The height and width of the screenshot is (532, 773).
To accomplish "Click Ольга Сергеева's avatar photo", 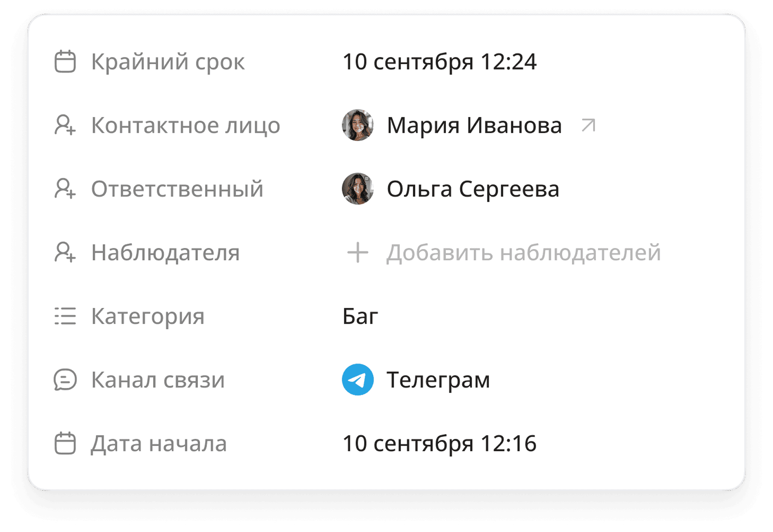I will pyautogui.click(x=359, y=189).
